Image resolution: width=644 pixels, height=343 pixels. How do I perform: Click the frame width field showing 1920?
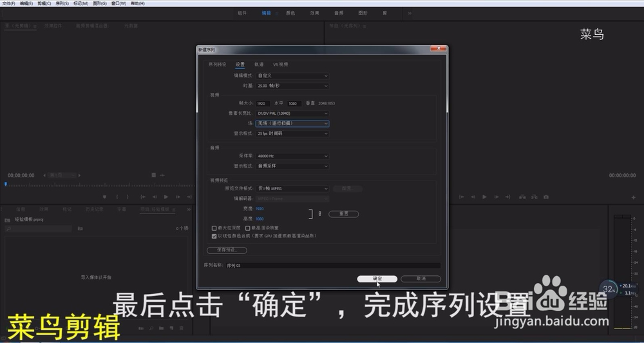(263, 104)
